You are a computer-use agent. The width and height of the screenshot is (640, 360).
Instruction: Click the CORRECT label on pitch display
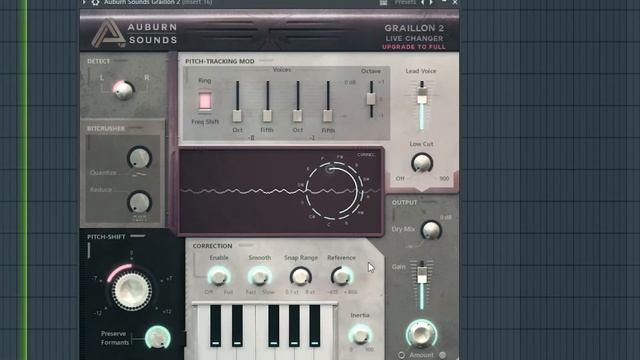366,155
